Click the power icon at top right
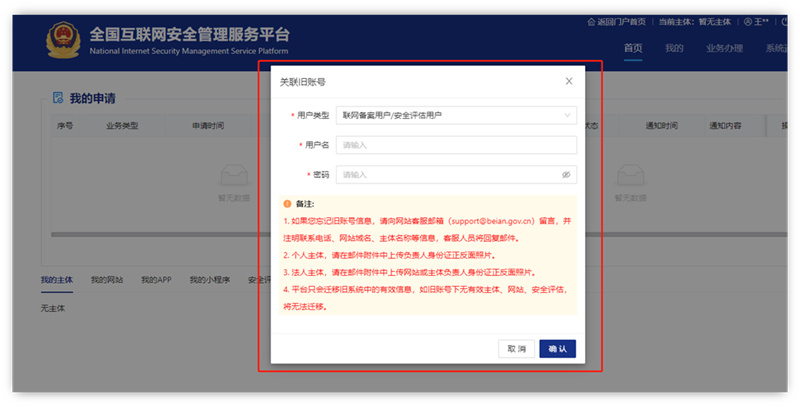This screenshot has height=407, width=800. pyautogui.click(x=783, y=21)
